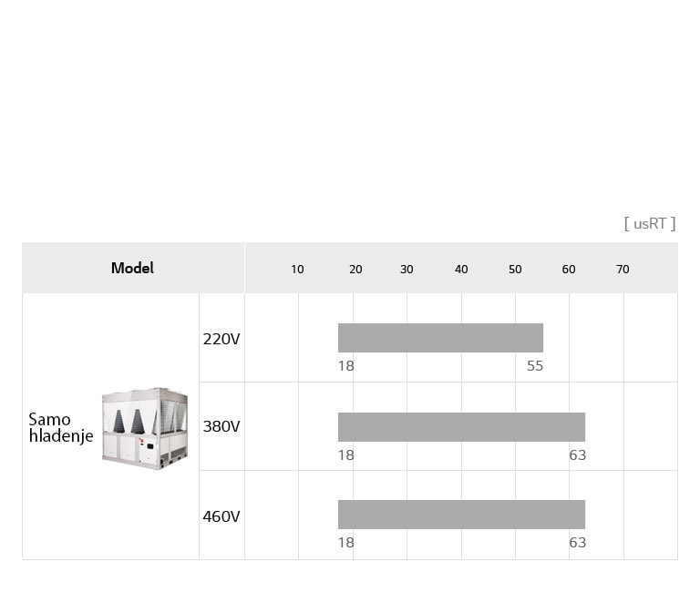Select the 220V capacity range bar
This screenshot has height=592, width=700.
(x=440, y=338)
